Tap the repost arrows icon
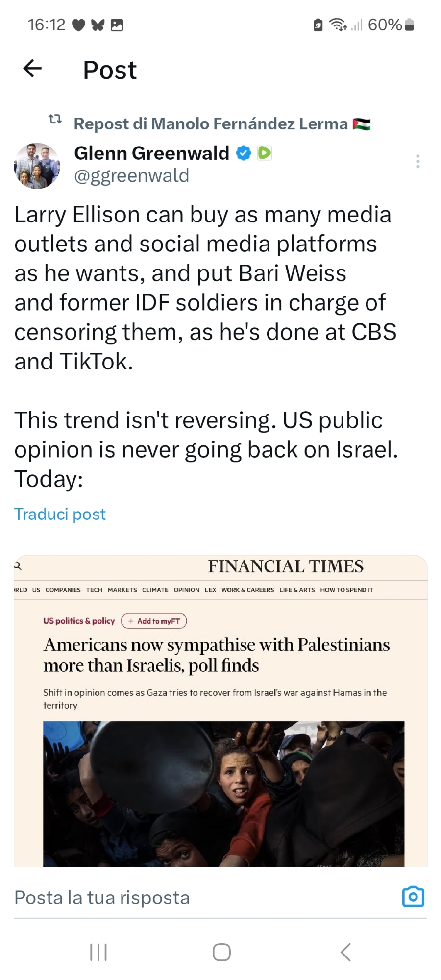Viewport: 441px width, 980px height. pos(55,119)
